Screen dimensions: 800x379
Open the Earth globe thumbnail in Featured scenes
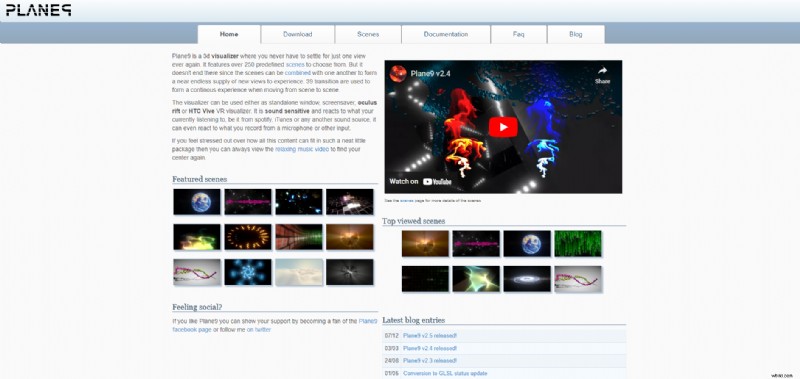(x=197, y=202)
